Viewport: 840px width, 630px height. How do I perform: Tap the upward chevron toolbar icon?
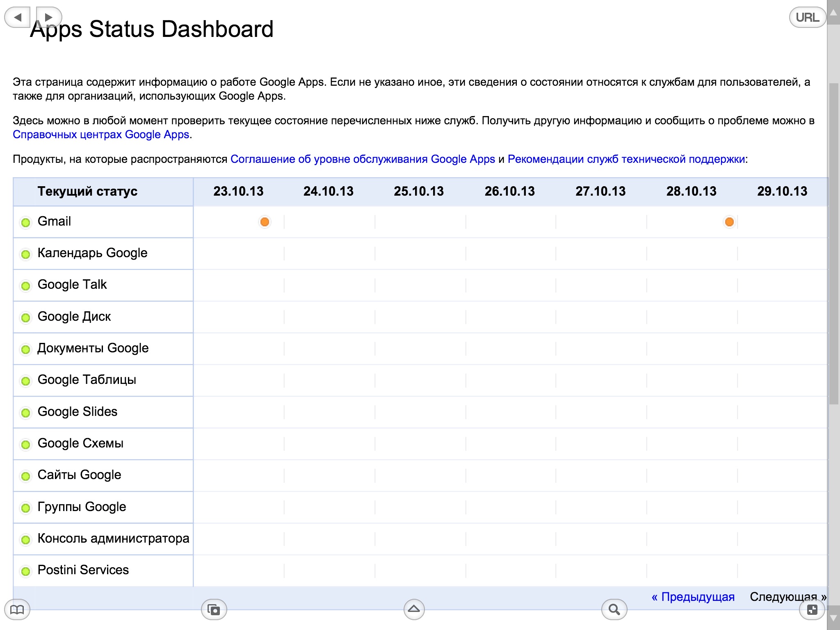tap(414, 609)
